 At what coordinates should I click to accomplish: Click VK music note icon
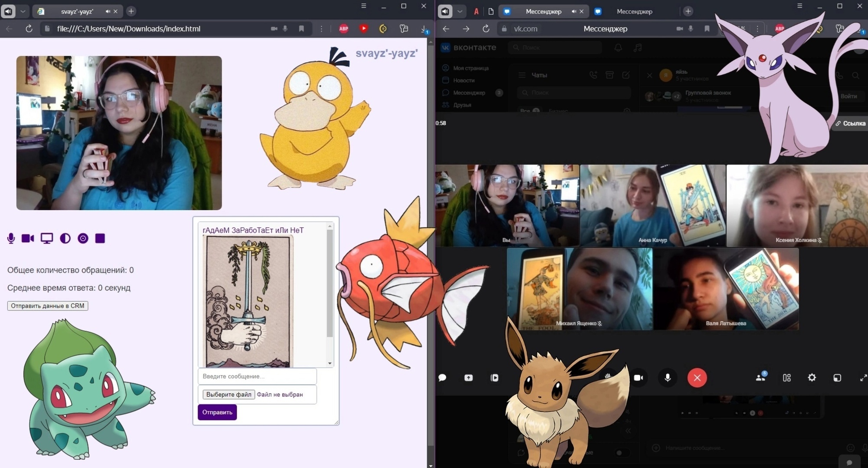point(637,48)
